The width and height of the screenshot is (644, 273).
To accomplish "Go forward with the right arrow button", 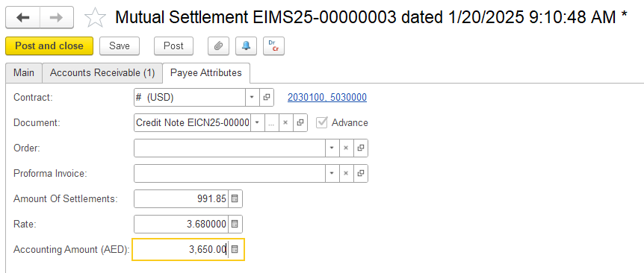I will pyautogui.click(x=57, y=17).
